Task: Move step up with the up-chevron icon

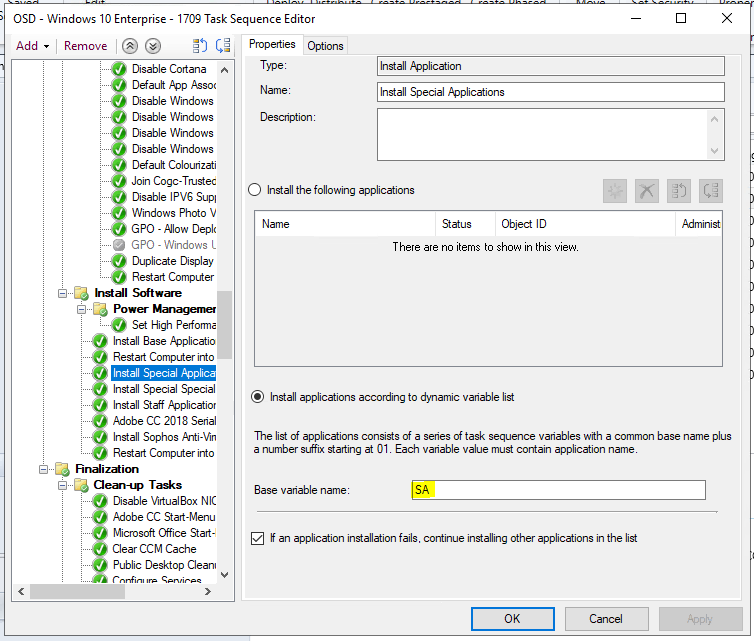Action: click(x=130, y=46)
